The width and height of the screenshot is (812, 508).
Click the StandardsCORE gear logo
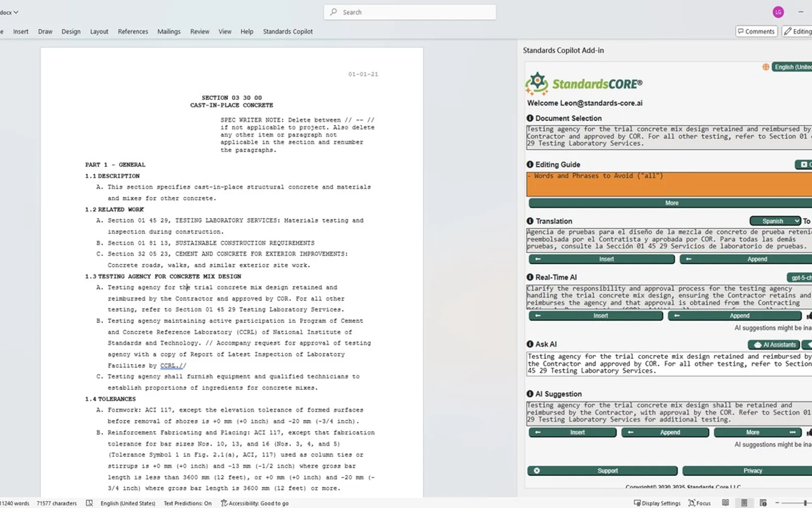point(537,84)
